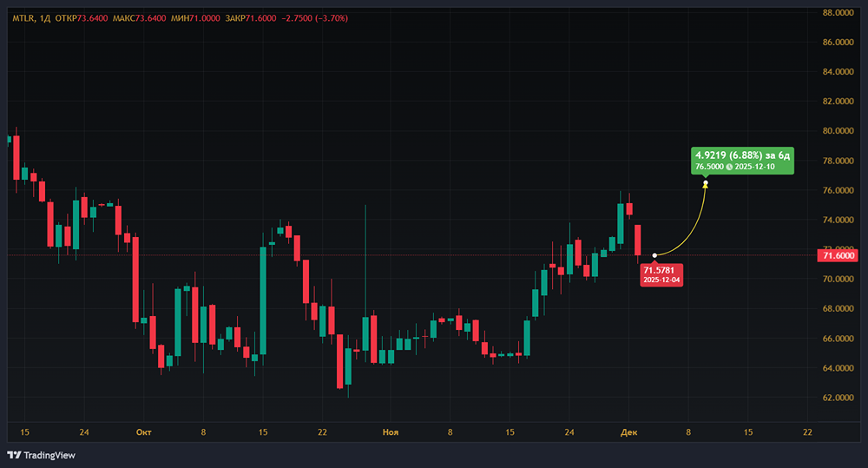Select the 1Д timeframe label

click(44, 17)
